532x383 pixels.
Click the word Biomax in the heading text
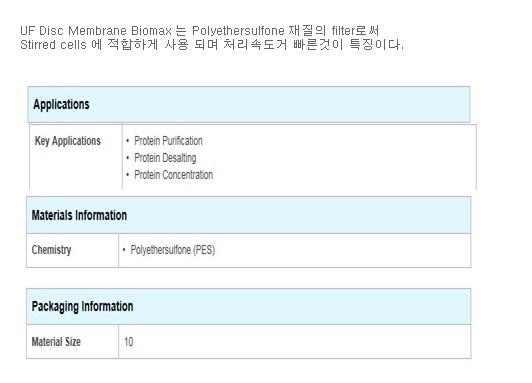tap(151, 31)
